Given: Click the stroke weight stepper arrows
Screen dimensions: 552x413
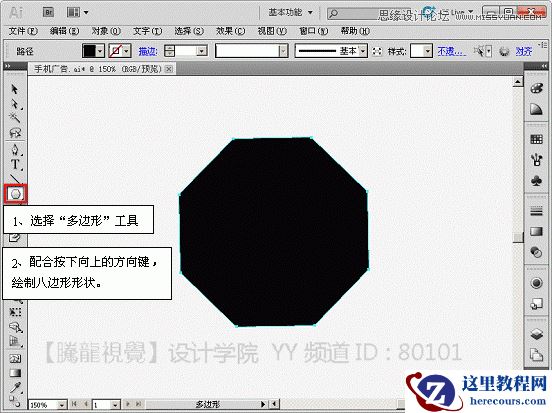Looking at the screenshot, I should [169, 51].
